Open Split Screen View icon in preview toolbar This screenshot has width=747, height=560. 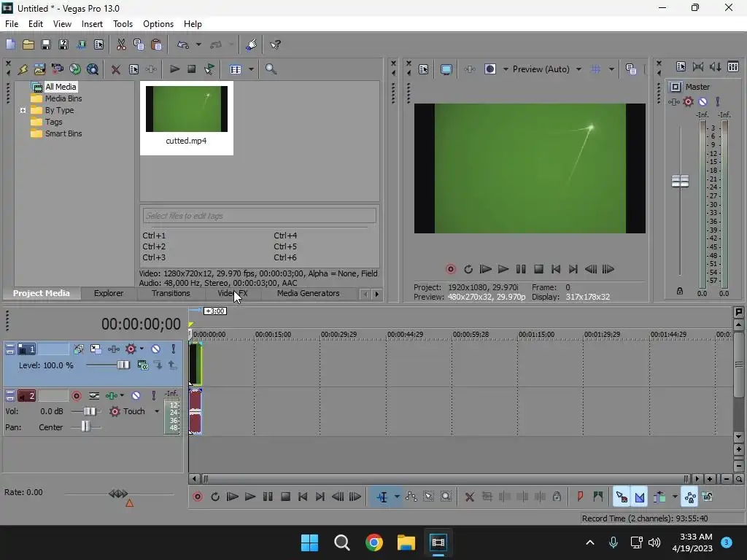point(489,69)
